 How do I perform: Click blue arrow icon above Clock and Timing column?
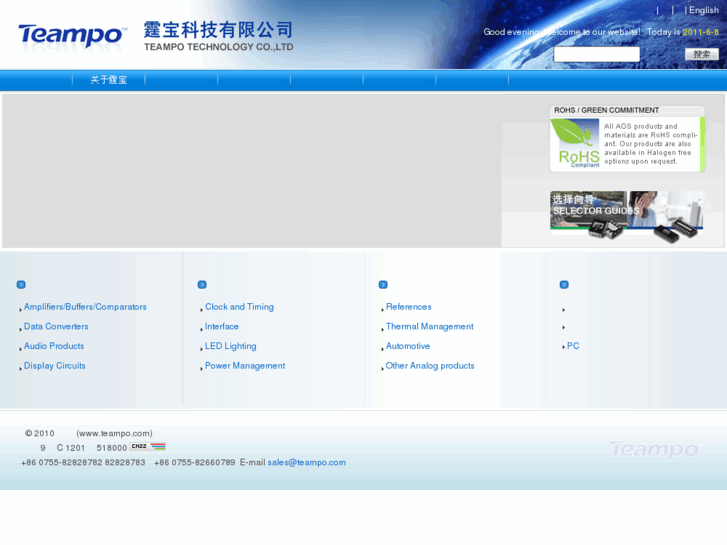coord(202,284)
